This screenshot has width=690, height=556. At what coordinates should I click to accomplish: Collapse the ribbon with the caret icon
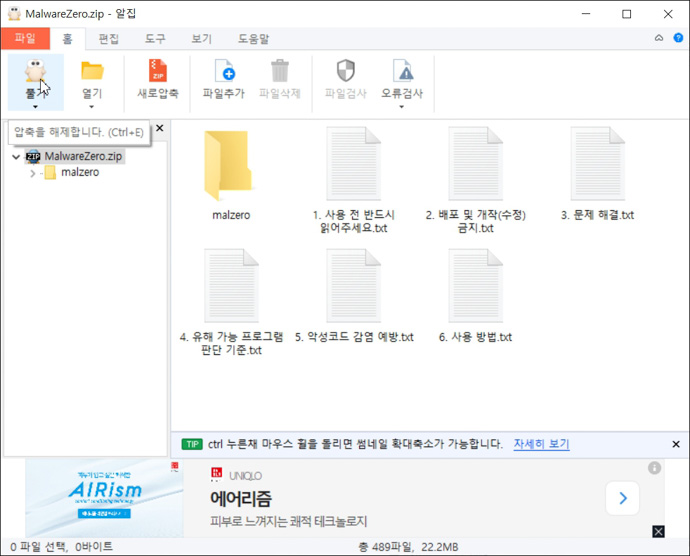click(659, 38)
